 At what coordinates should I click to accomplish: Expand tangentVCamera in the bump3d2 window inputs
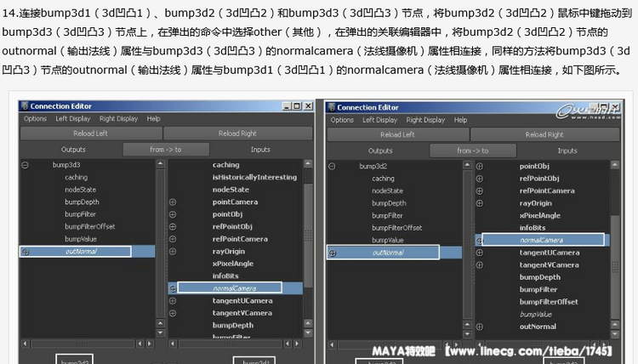(480, 265)
